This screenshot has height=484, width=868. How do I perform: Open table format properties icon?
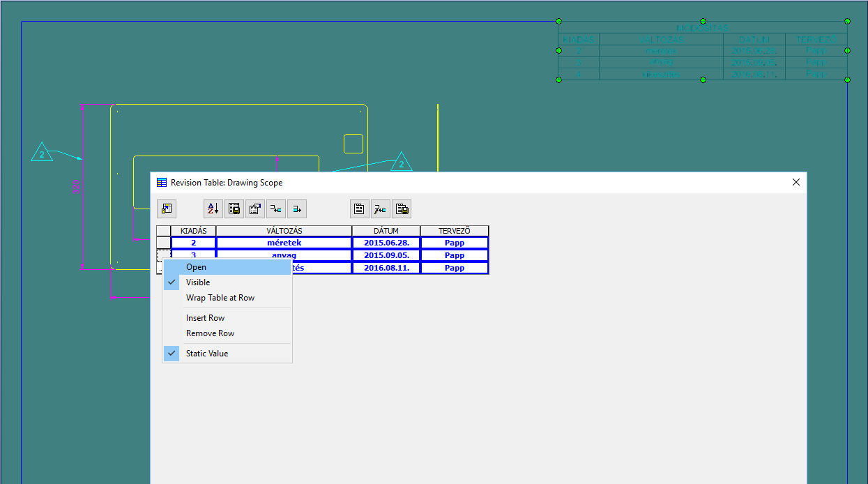pyautogui.click(x=254, y=209)
